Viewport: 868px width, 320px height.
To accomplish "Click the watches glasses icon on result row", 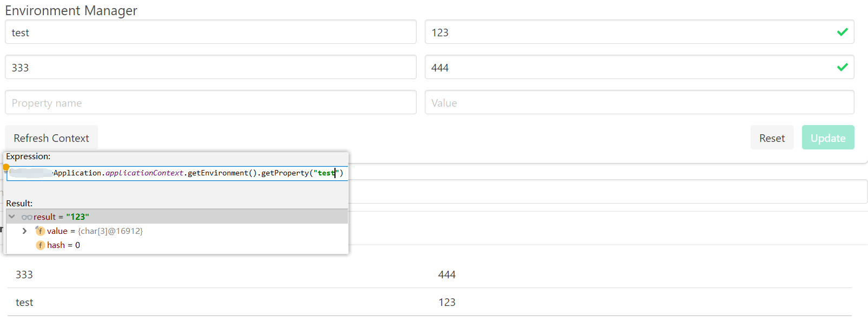I will pos(27,217).
